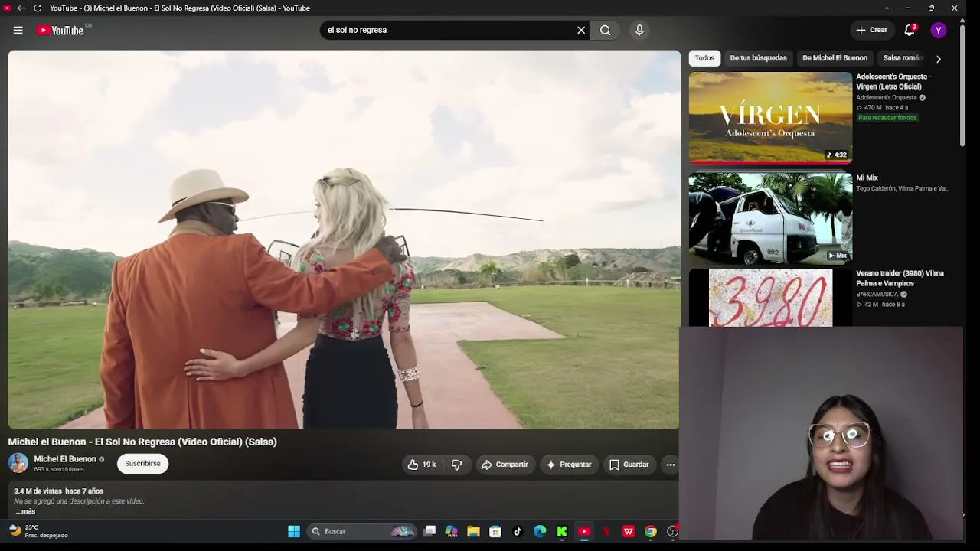Image resolution: width=980 pixels, height=551 pixels.
Task: Open the Mi Mix playlist thumbnail
Action: pyautogui.click(x=770, y=218)
